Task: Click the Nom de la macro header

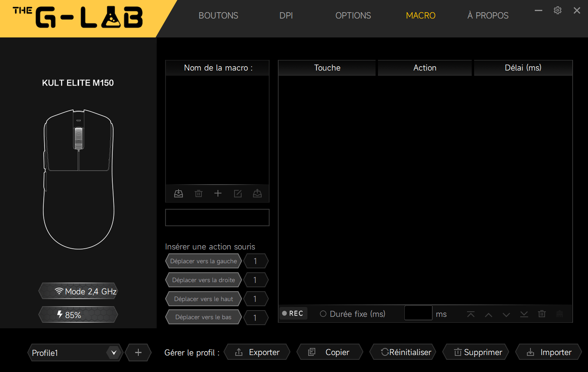Action: tap(218, 68)
